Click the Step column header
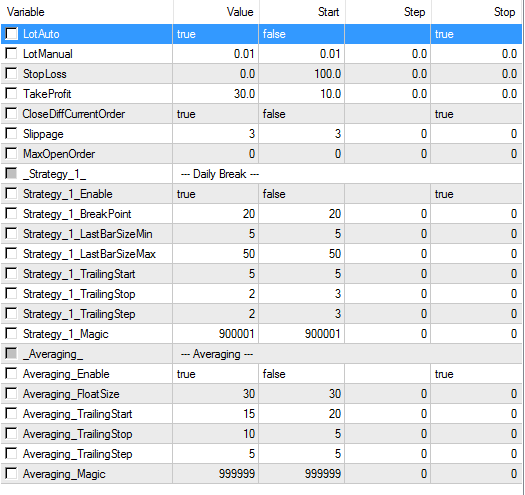 click(x=388, y=12)
